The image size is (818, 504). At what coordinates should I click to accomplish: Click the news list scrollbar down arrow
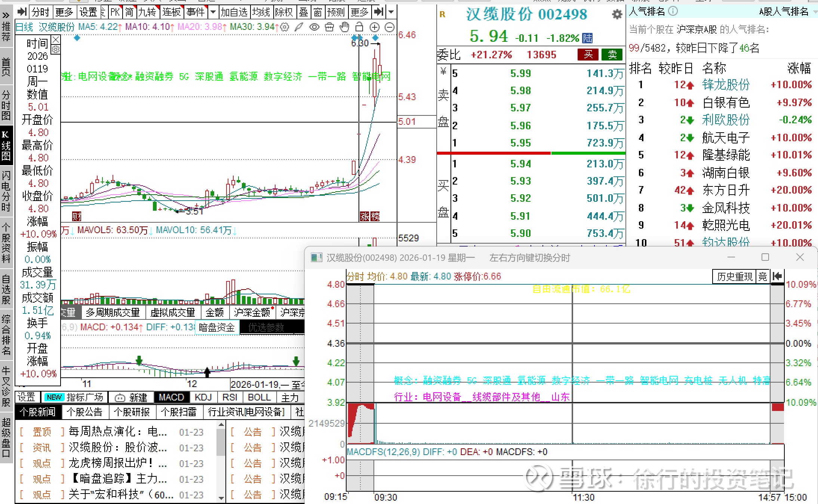221,498
